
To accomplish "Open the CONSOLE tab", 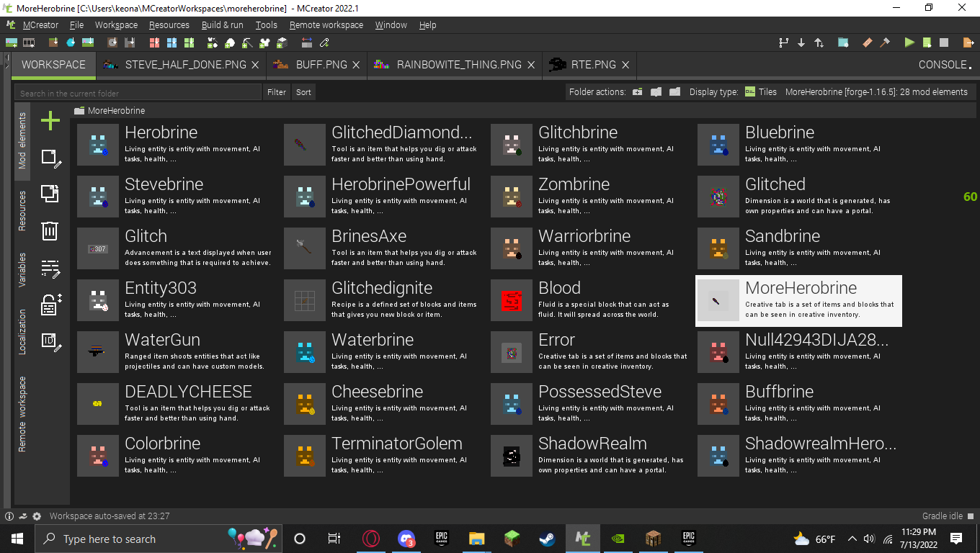I will 945,64.
